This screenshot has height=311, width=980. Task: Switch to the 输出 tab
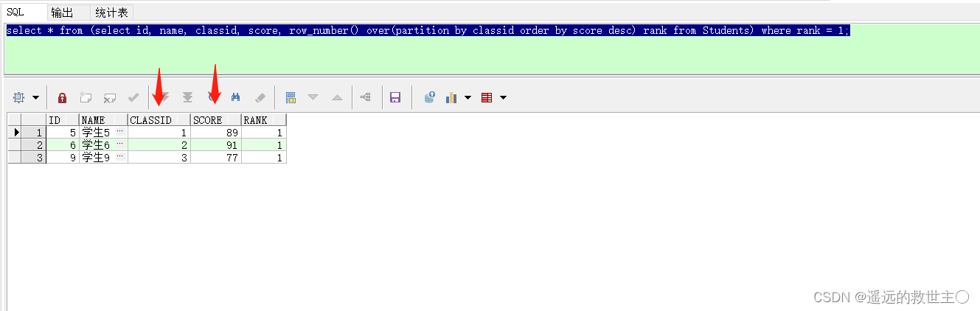pos(62,13)
